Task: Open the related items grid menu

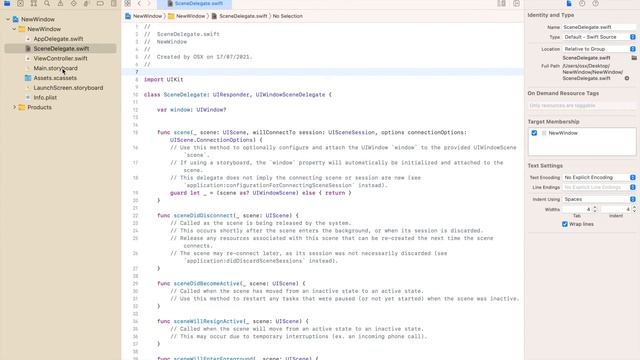Action: pyautogui.click(x=128, y=3)
